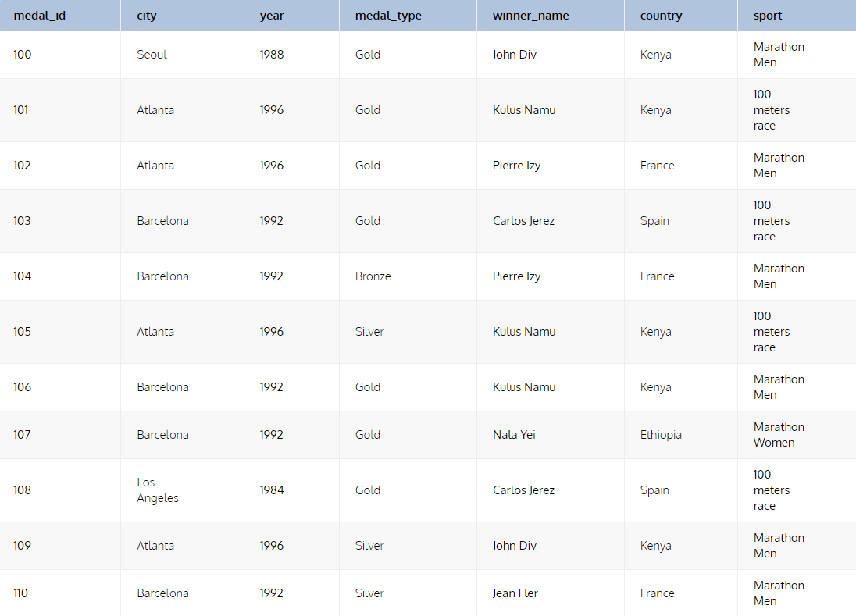Image resolution: width=856 pixels, height=616 pixels.
Task: Click the winner name Nala Yei
Action: pos(514,435)
